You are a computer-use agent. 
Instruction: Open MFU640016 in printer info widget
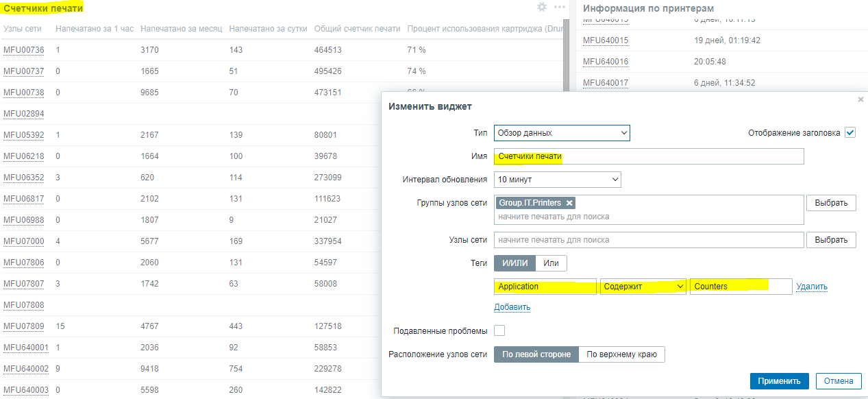606,62
